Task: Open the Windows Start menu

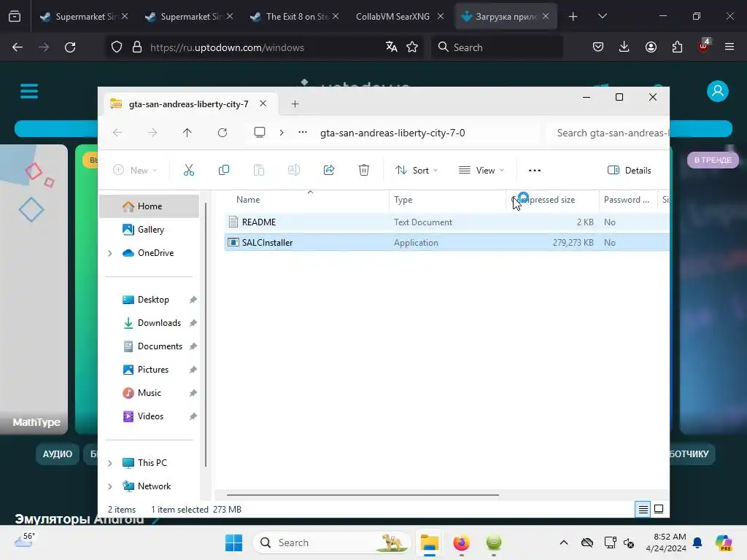Action: click(234, 542)
